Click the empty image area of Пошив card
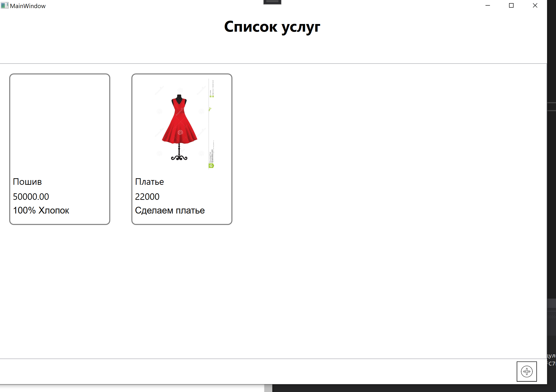Screen dimensions: 556x392 [60, 123]
